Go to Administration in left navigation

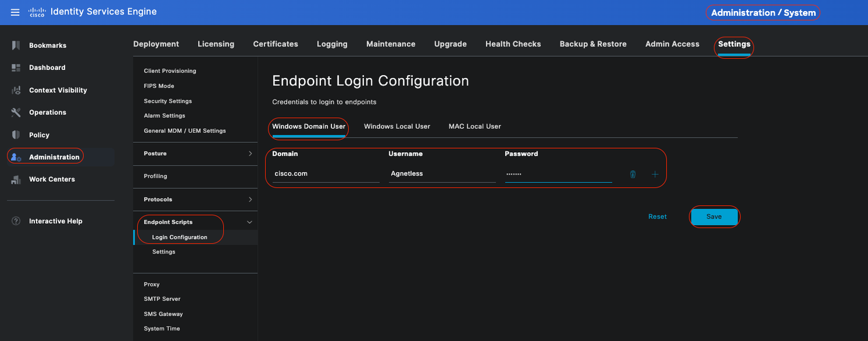point(54,157)
